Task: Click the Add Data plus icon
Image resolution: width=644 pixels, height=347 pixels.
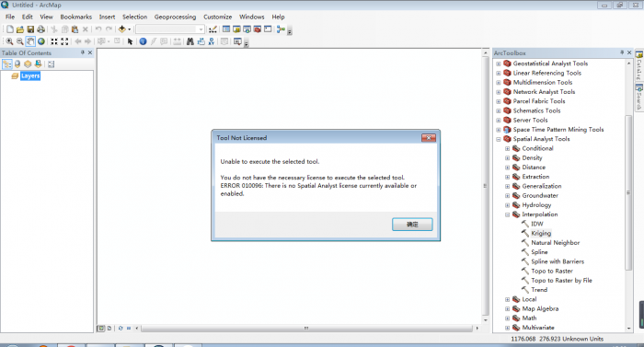Action: (x=122, y=29)
